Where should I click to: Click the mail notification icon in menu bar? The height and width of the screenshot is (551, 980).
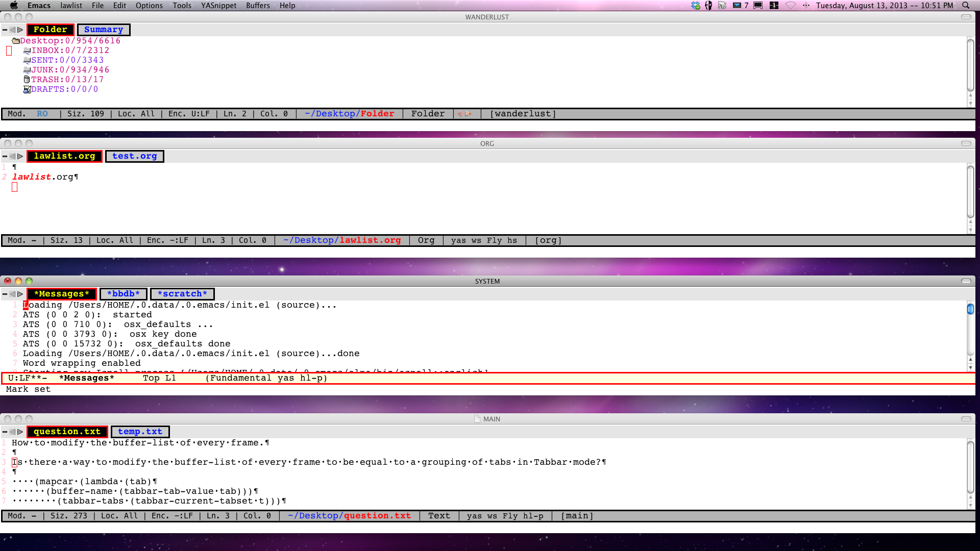(x=737, y=6)
